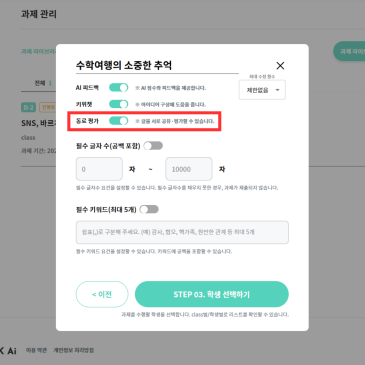Click the 과제 라이브러리 link on the left
365x365 pixels.
click(38, 51)
